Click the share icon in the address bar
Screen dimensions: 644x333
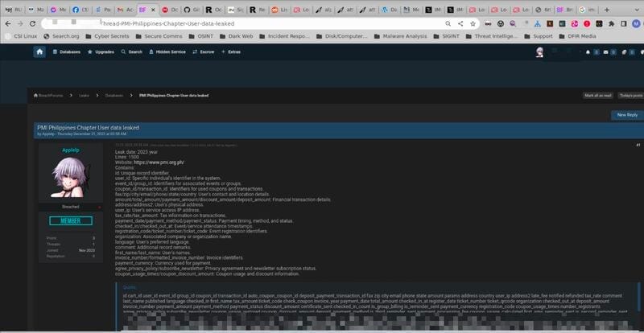click(460, 24)
